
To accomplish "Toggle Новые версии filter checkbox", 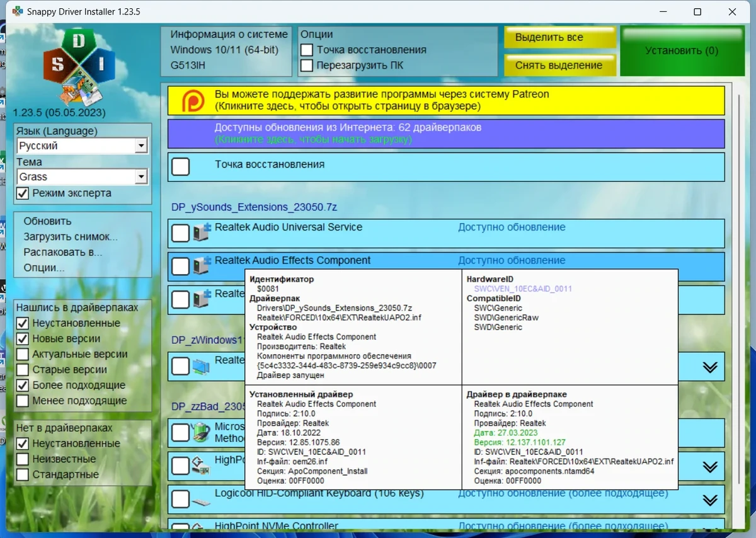I will point(23,339).
